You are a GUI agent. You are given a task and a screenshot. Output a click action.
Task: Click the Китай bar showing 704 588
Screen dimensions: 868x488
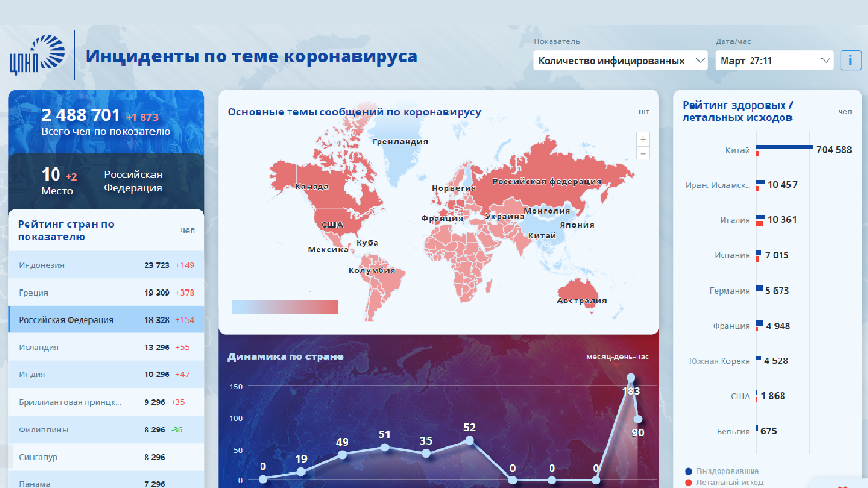tap(784, 147)
